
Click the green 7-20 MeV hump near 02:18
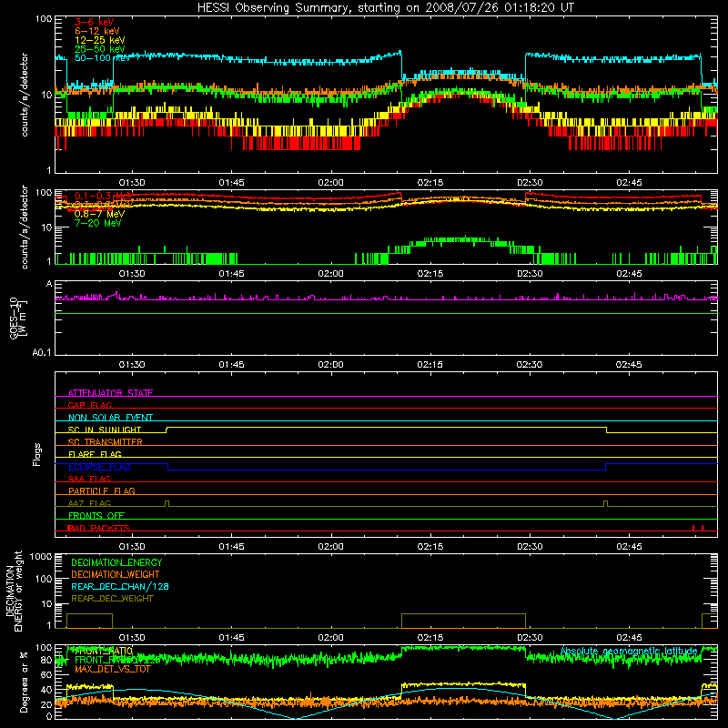point(460,240)
